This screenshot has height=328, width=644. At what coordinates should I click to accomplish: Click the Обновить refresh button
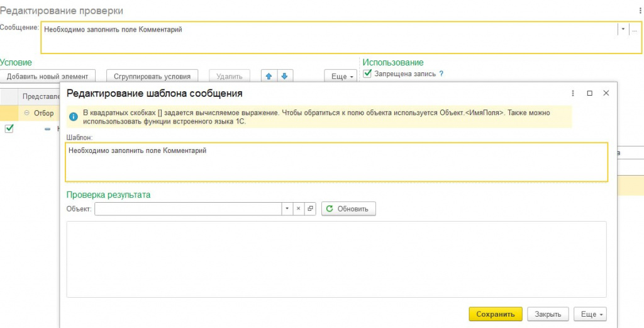pyautogui.click(x=349, y=208)
